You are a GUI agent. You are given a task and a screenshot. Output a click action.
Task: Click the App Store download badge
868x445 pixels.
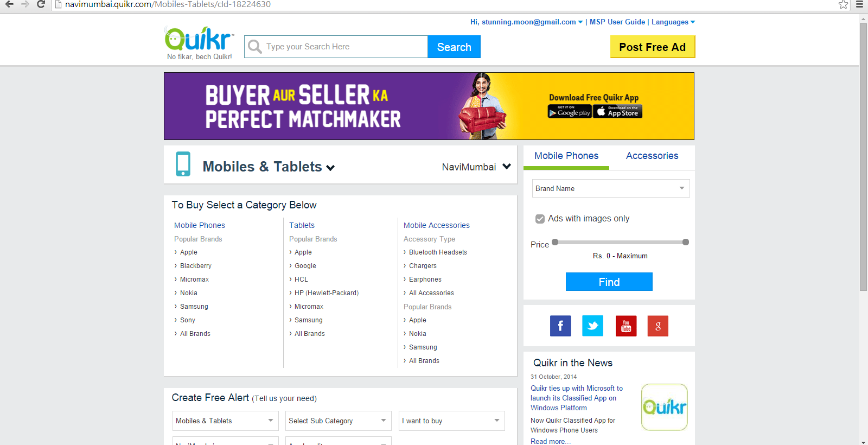(618, 111)
